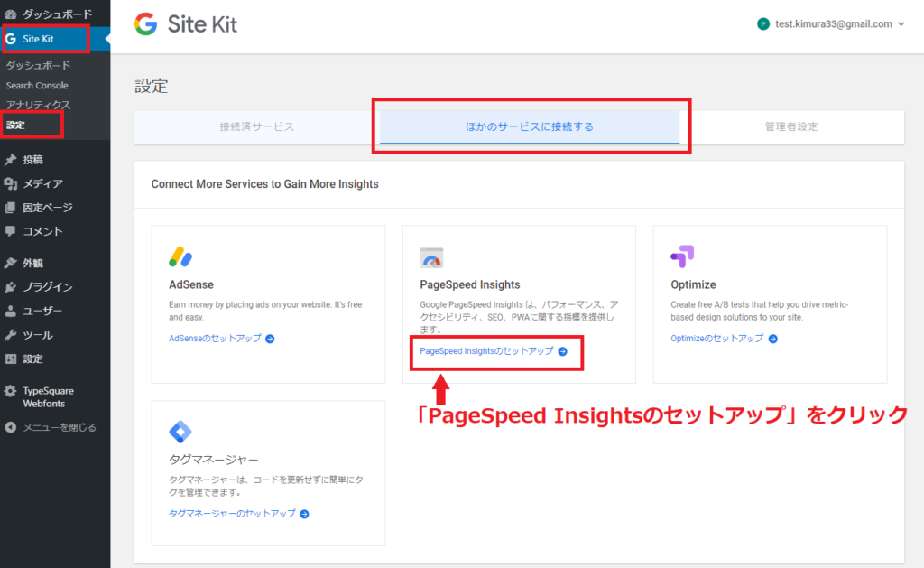
Task: Click the AdSense card title
Action: [191, 284]
